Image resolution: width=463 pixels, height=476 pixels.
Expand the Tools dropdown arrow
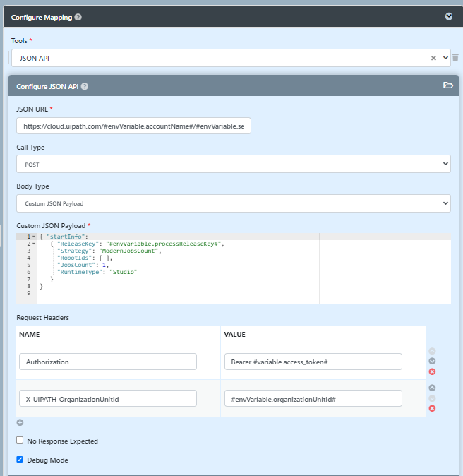[x=445, y=58]
